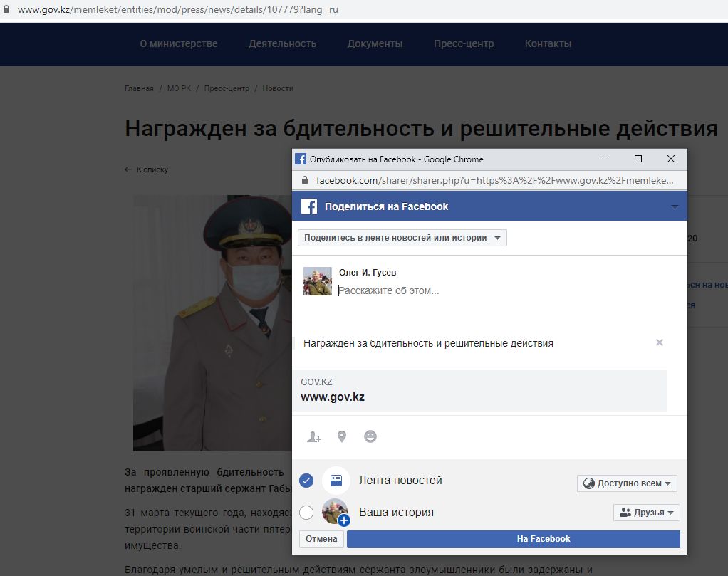Go to Новости breadcrumb
Screen dimensions: 728x576
click(x=278, y=88)
